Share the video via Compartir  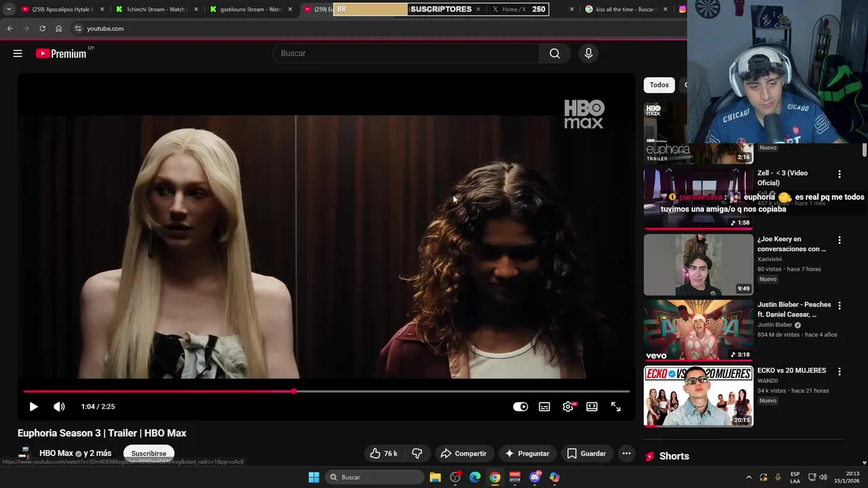click(x=464, y=453)
